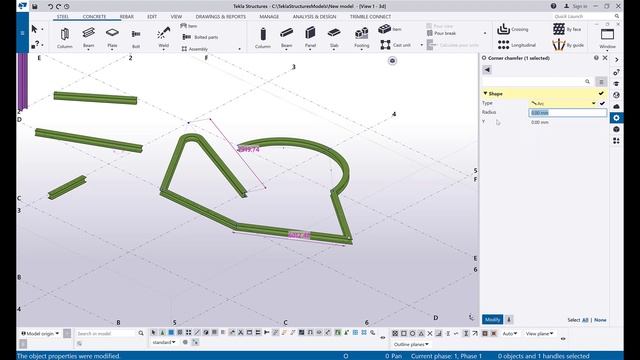The height and width of the screenshot is (360, 640).
Task: Click the Undo arrow
Action: 50,6
